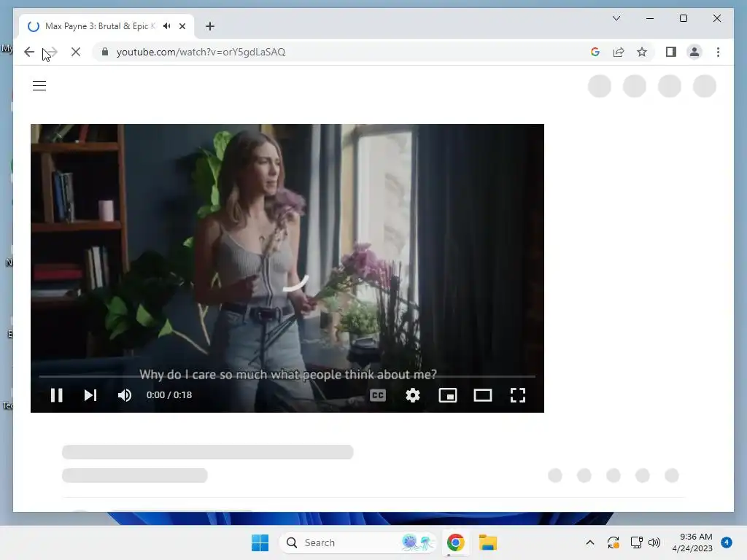Activate miniplayer mode
The width and height of the screenshot is (747, 560).
(448, 395)
